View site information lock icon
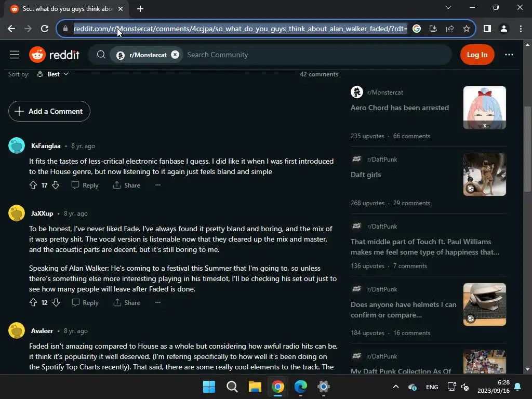 (x=65, y=29)
